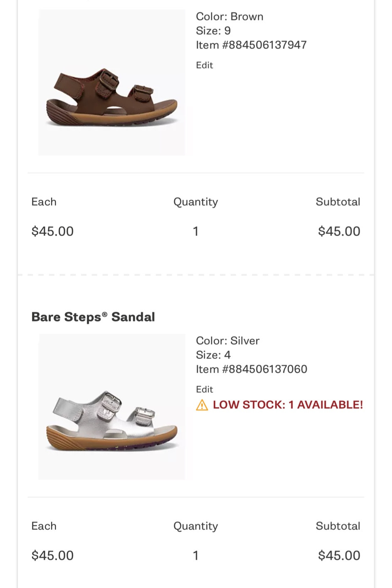Edit the silver sandal item details
This screenshot has height=588, width=392.
pyautogui.click(x=204, y=389)
